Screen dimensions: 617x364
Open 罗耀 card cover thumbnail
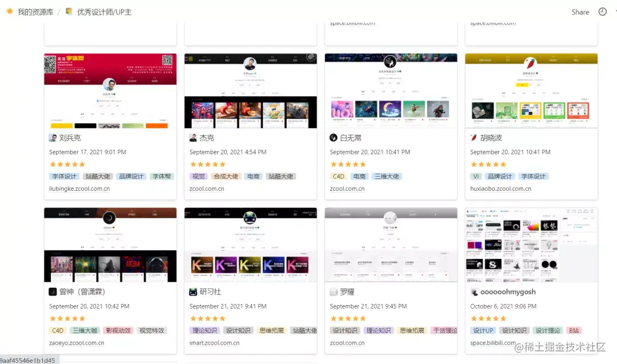pyautogui.click(x=391, y=245)
